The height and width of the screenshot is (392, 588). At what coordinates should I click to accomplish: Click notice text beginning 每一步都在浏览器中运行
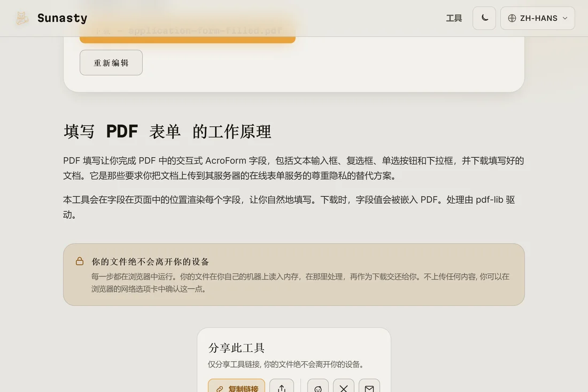(x=300, y=282)
